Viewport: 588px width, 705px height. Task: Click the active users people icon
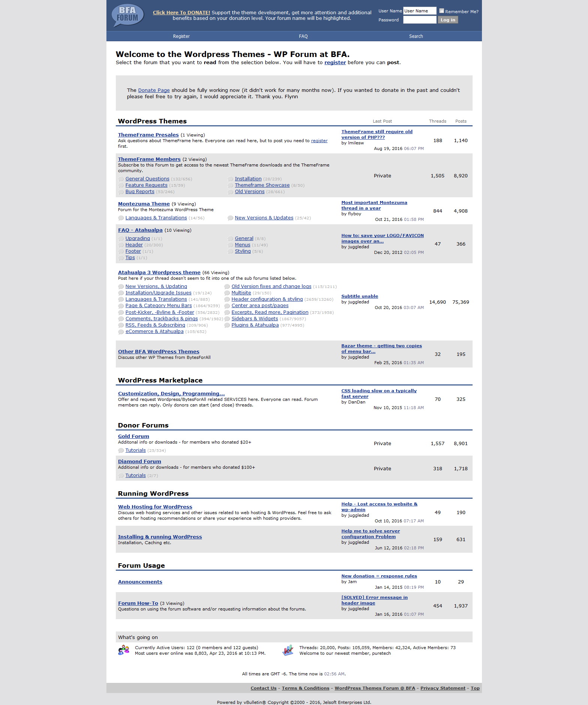tap(124, 650)
